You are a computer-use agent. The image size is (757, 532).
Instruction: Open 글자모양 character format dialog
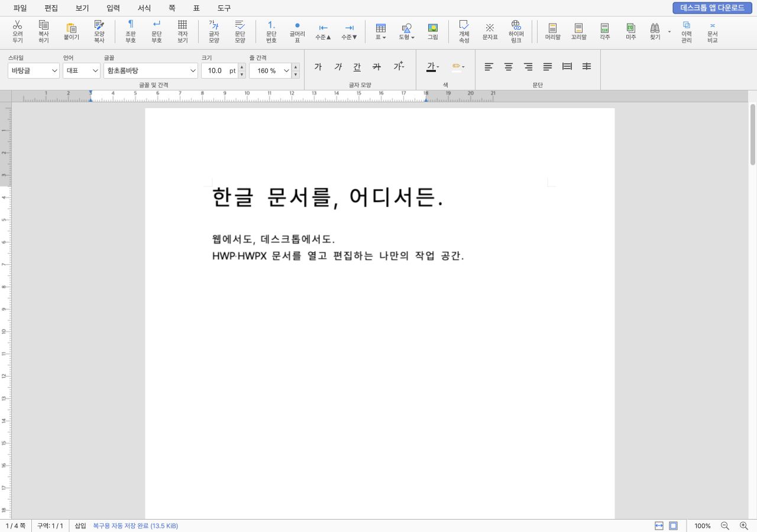(214, 31)
